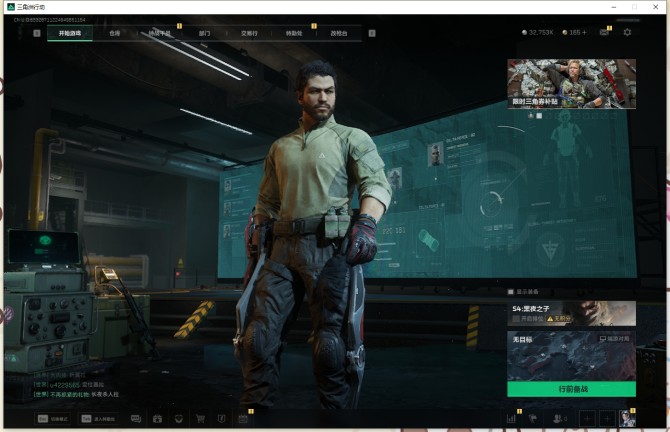Open the tab between 仓库 and 部门
This screenshot has width=670, height=432.
(159, 33)
